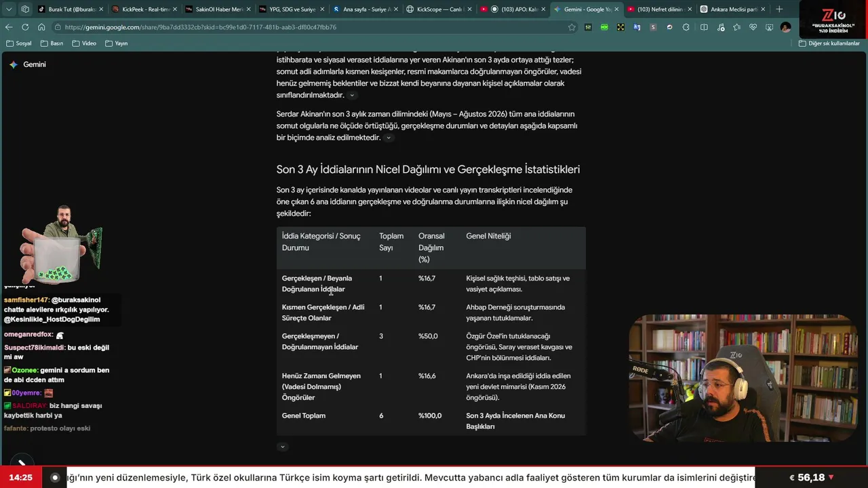The width and height of the screenshot is (868, 488).
Task: Expand the chevron after 'sınıflandırılmaktadır.'
Action: pos(351,96)
